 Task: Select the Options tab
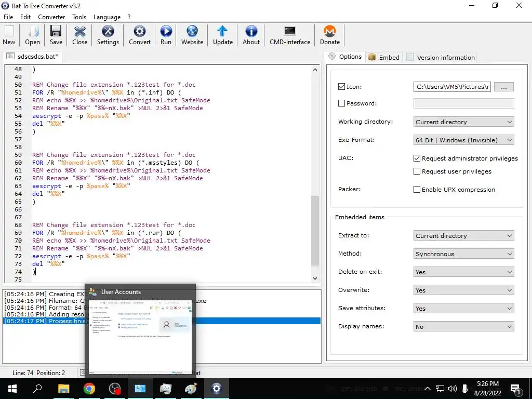pyautogui.click(x=345, y=57)
